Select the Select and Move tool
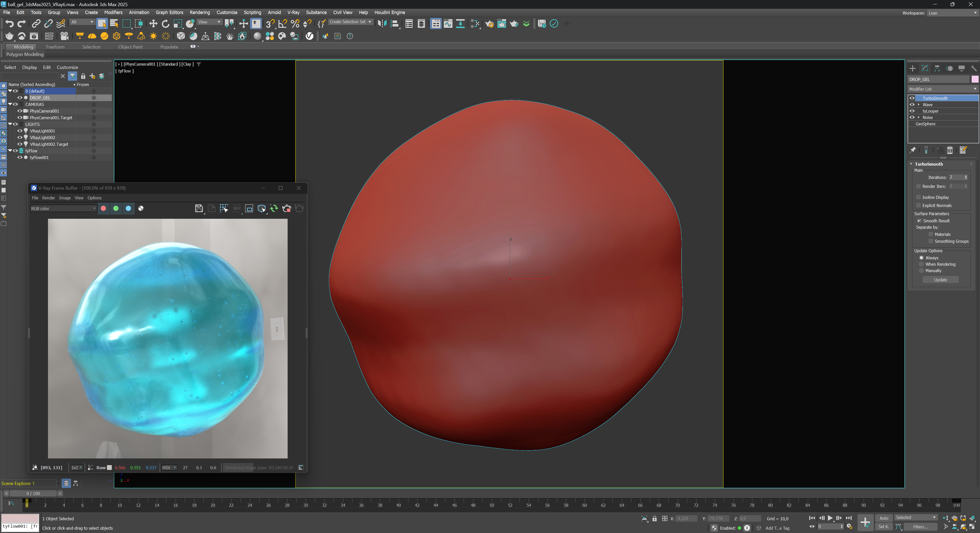The width and height of the screenshot is (980, 533). (153, 23)
